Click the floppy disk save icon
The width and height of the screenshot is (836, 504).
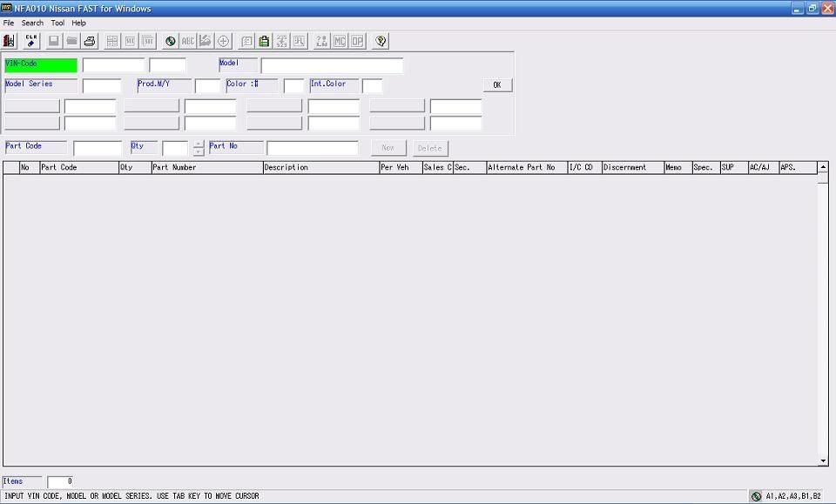[x=54, y=41]
